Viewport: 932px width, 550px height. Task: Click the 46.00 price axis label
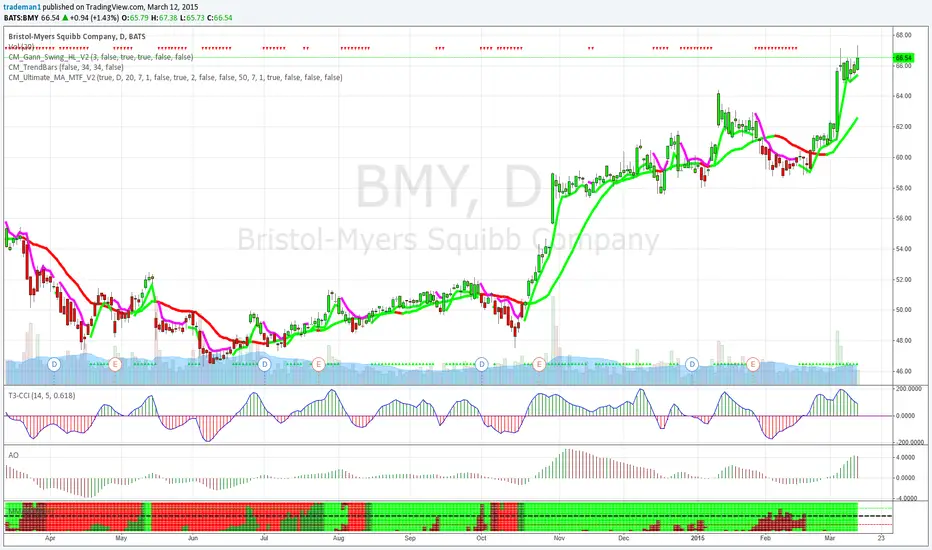pyautogui.click(x=904, y=371)
